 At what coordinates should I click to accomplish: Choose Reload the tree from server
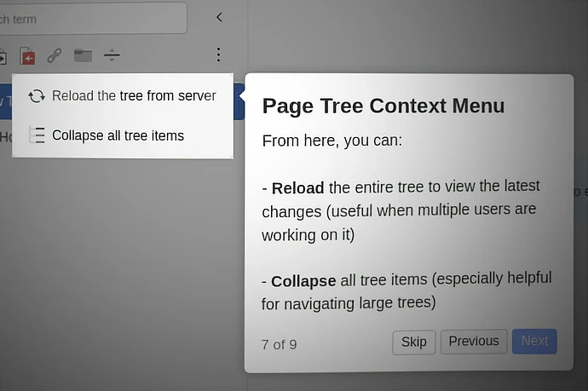[x=133, y=96]
